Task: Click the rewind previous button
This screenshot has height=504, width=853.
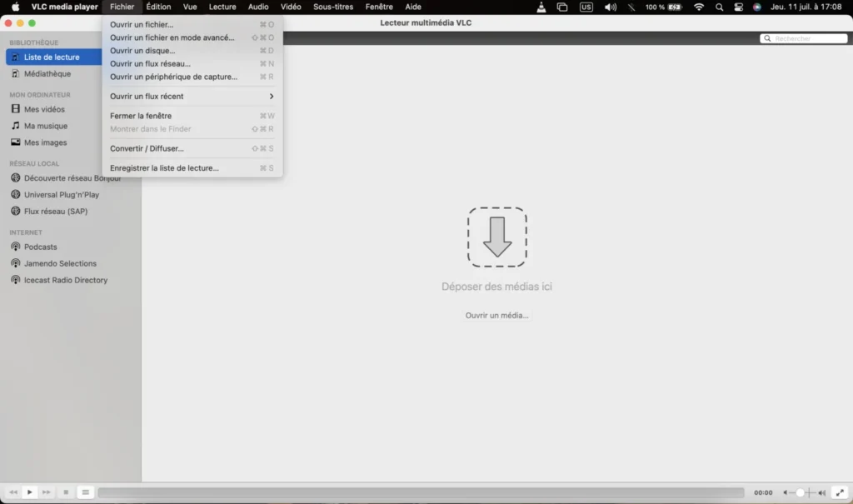Action: pos(13,492)
